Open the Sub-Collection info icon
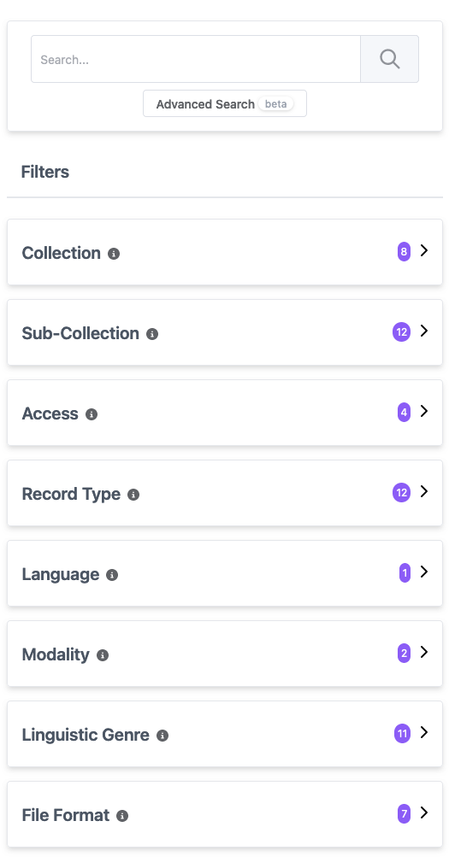 tap(152, 334)
